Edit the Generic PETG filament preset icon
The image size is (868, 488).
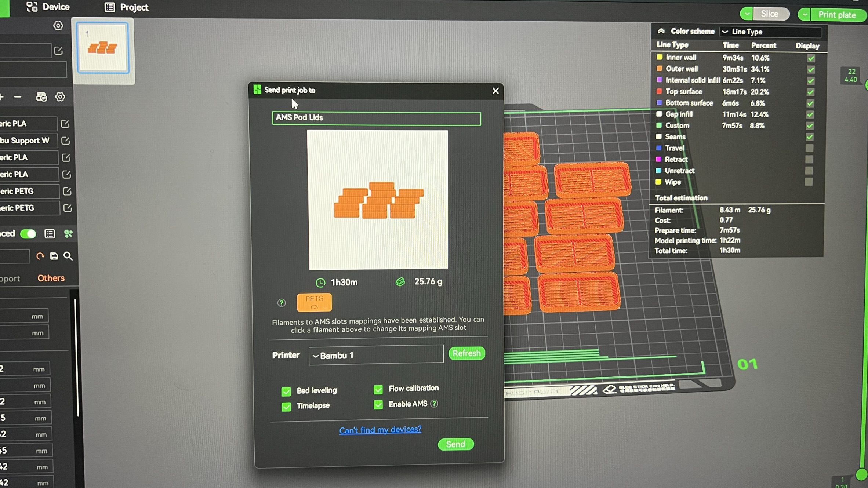coord(67,191)
